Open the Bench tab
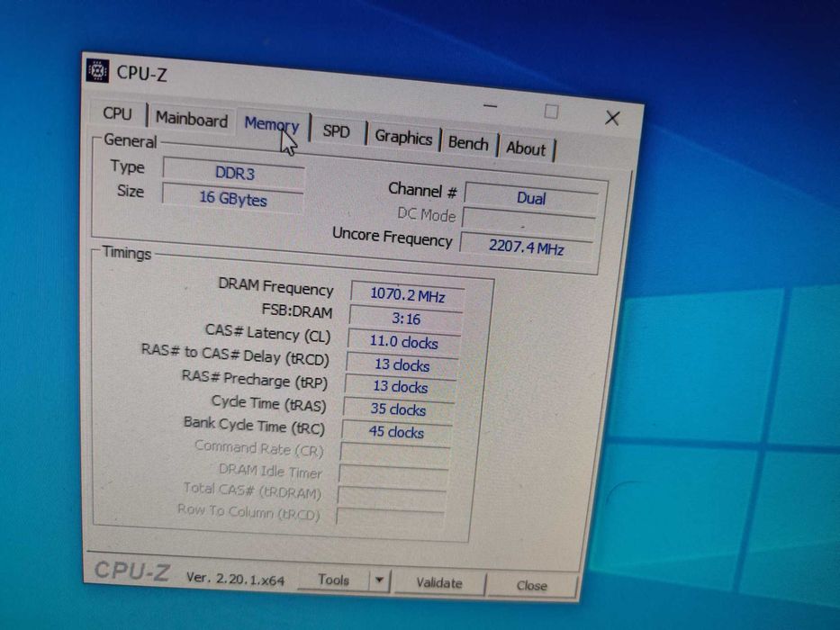840x630 pixels. coord(468,143)
